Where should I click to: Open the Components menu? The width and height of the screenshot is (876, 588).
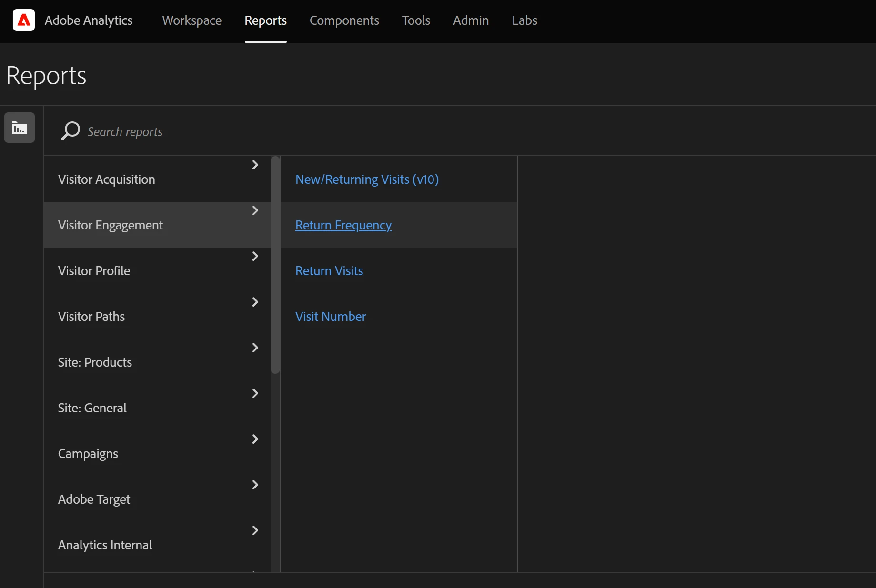(344, 20)
